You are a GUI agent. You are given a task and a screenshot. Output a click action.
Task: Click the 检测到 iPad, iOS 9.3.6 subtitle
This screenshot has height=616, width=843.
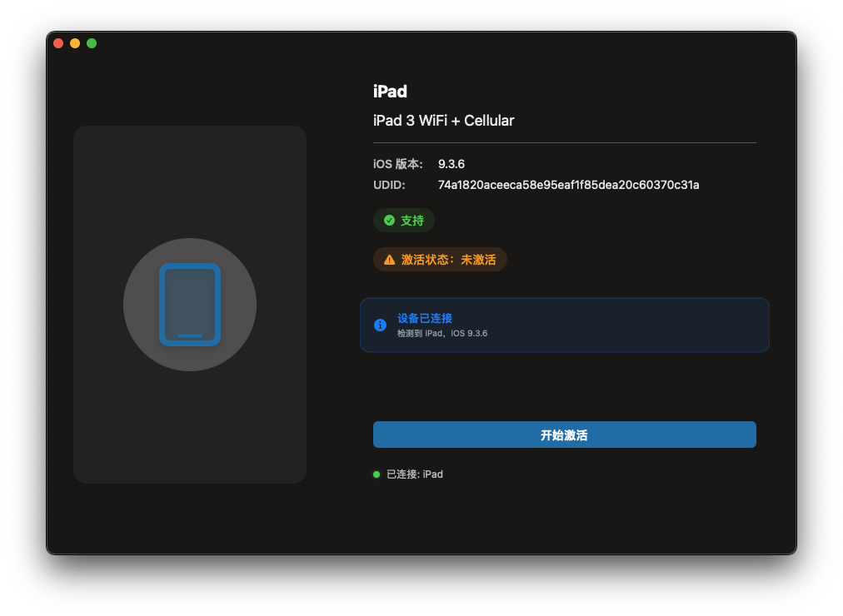tap(442, 333)
